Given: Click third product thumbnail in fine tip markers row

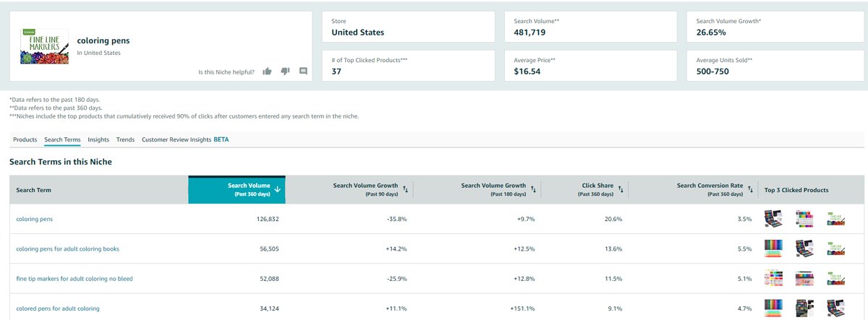Looking at the screenshot, I should click(835, 278).
